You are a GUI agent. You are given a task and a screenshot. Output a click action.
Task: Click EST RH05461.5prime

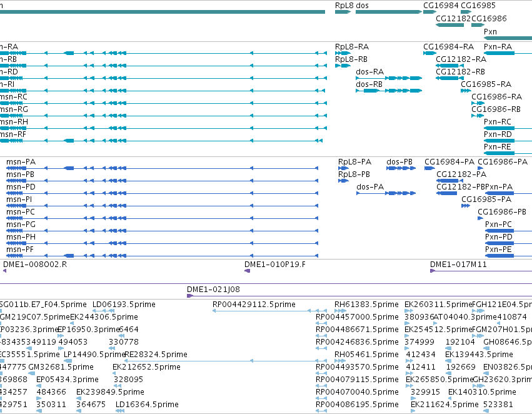pos(366,355)
